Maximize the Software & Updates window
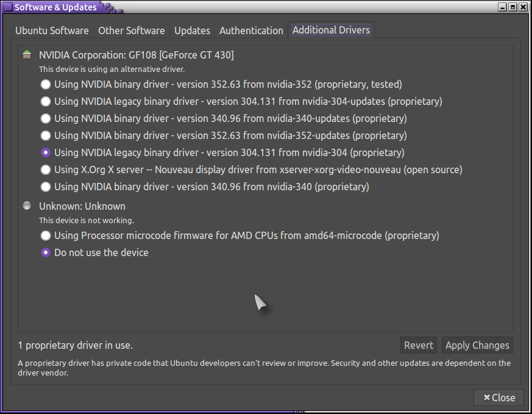 [512, 7]
